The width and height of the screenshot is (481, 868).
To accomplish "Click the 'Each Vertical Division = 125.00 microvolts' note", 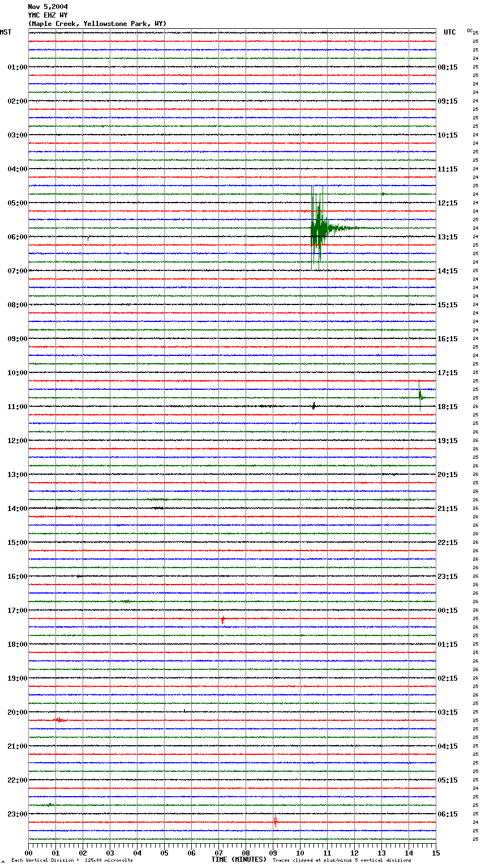I will pos(72,860).
